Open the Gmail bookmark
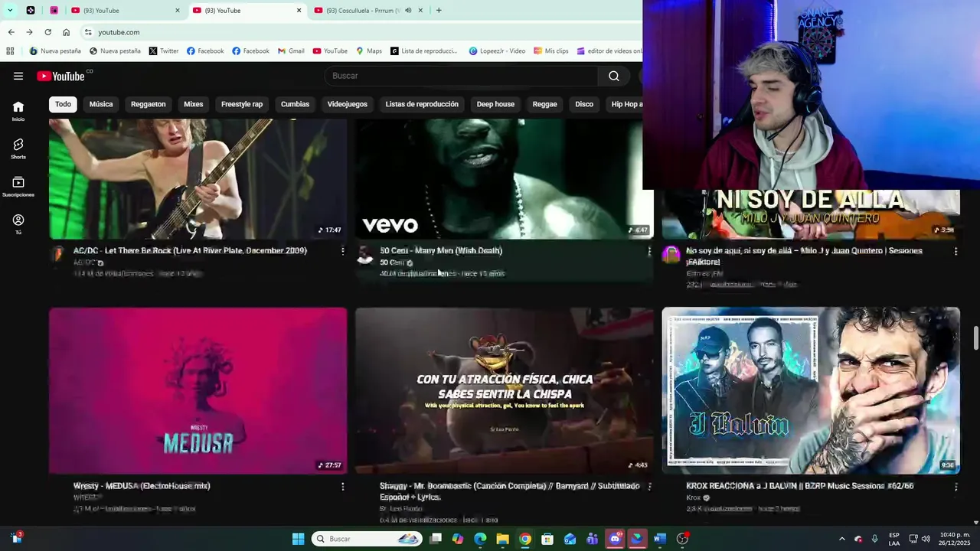The width and height of the screenshot is (980, 551). [291, 51]
